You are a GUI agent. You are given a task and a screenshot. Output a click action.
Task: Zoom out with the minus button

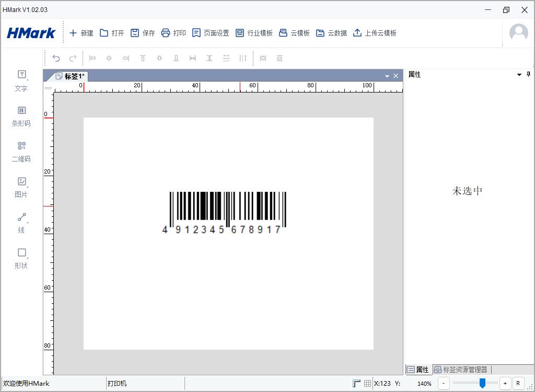444,383
